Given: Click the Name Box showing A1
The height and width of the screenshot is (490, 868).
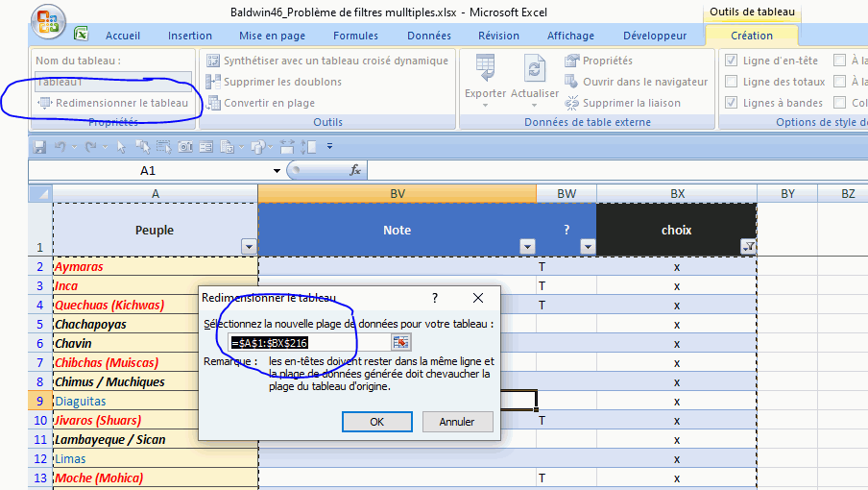Looking at the screenshot, I should (x=149, y=170).
